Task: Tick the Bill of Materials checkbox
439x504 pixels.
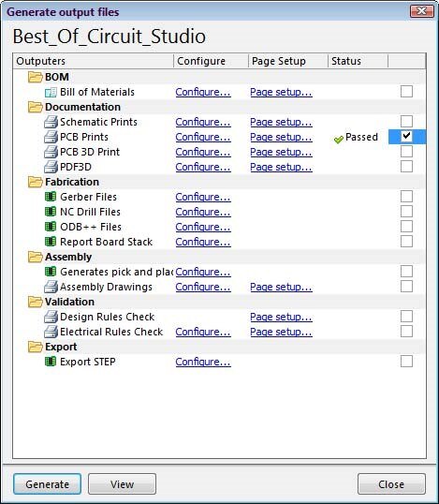Action: click(406, 91)
